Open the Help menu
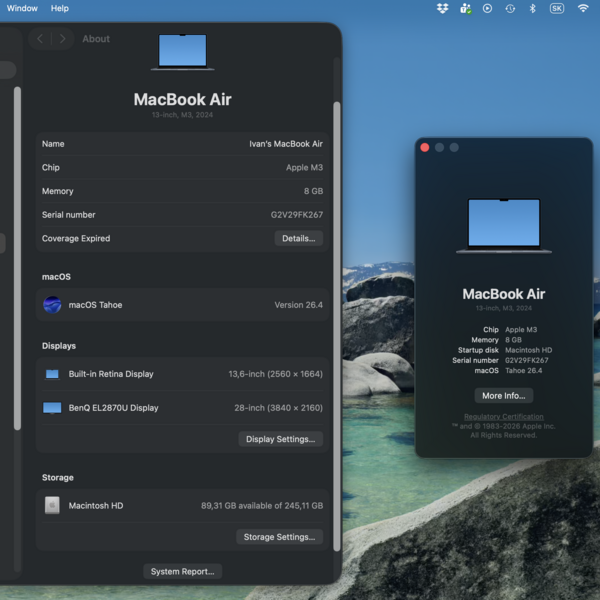600x600 pixels. (x=60, y=8)
